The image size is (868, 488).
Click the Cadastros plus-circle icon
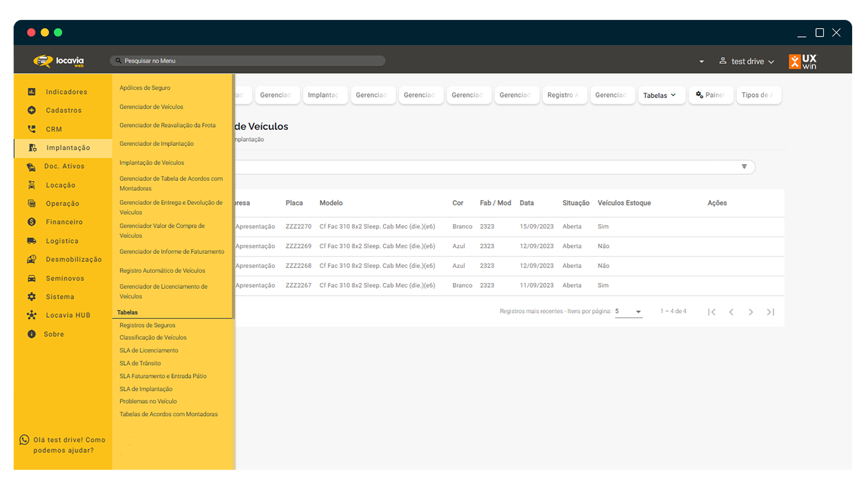tap(32, 110)
